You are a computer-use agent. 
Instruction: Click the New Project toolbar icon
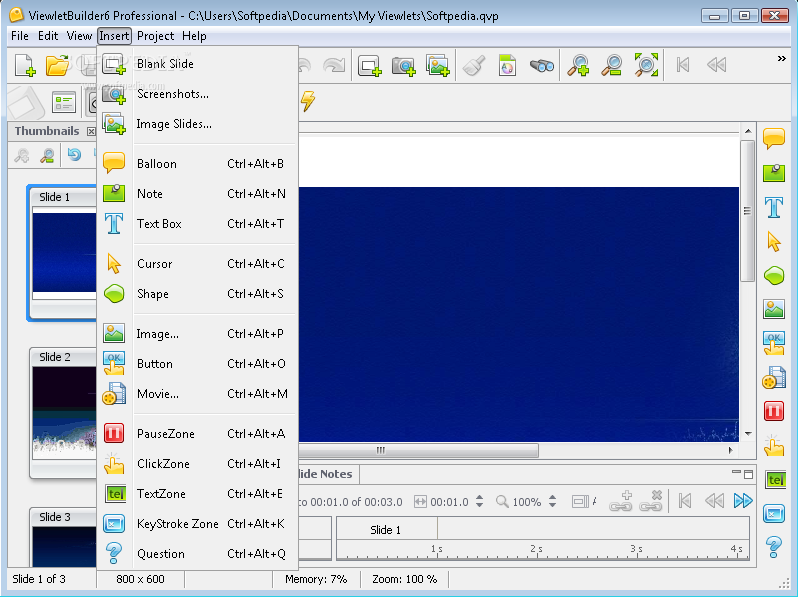[x=25, y=65]
